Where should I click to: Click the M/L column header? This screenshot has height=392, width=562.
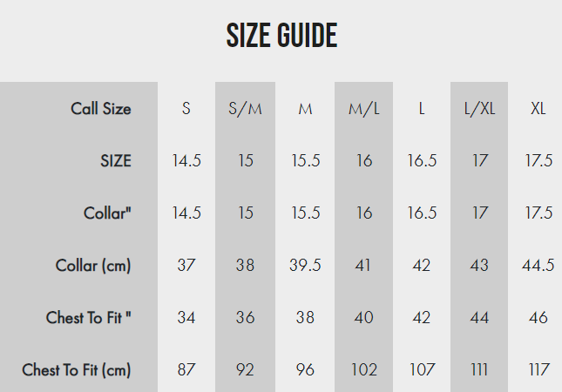point(364,109)
